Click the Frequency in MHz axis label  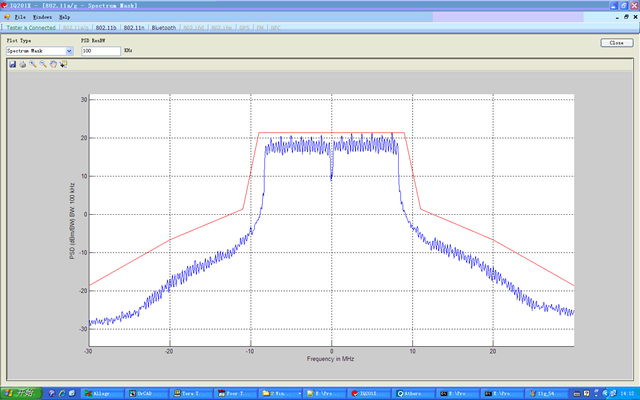click(x=331, y=359)
